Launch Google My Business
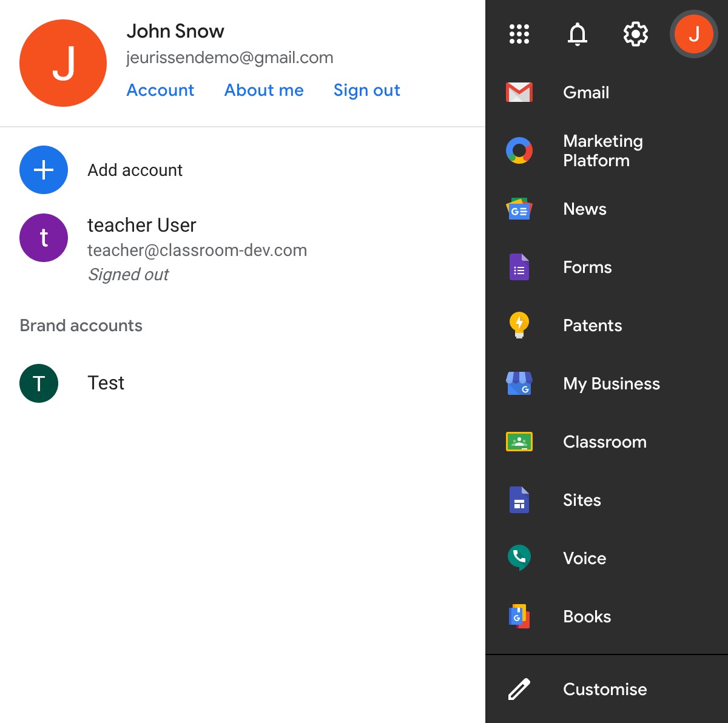728x723 pixels. point(611,383)
